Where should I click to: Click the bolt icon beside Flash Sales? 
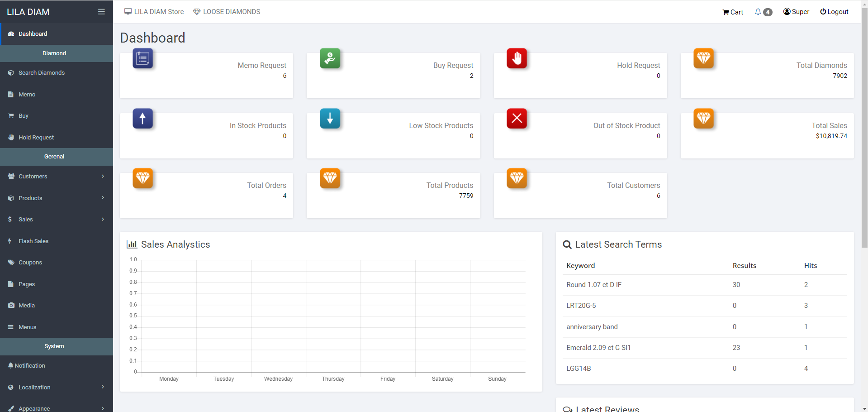[x=10, y=241]
